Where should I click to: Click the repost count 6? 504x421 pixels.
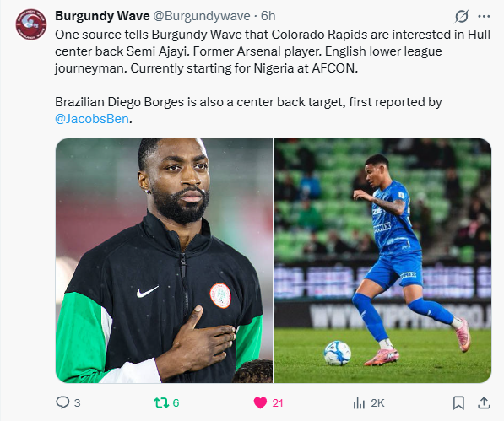click(176, 403)
